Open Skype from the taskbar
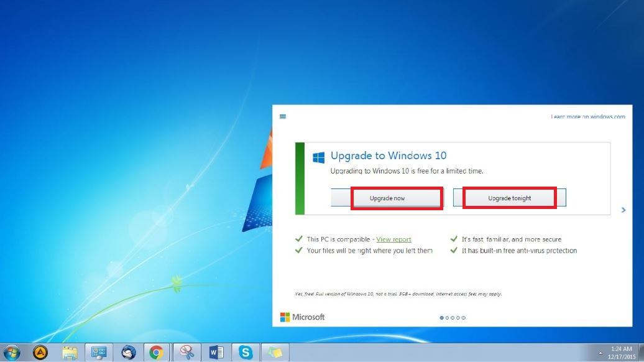 click(x=246, y=353)
